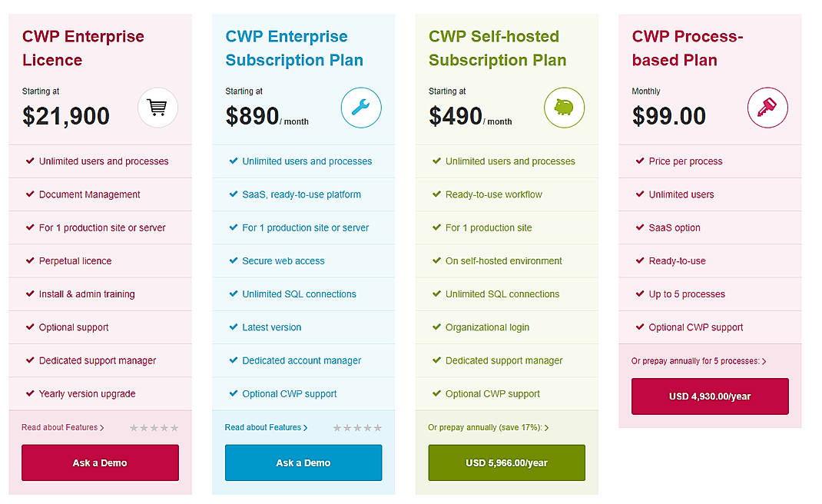Screen dimensions: 822x504
Task: Click the blue wrench icon
Action: point(361,108)
